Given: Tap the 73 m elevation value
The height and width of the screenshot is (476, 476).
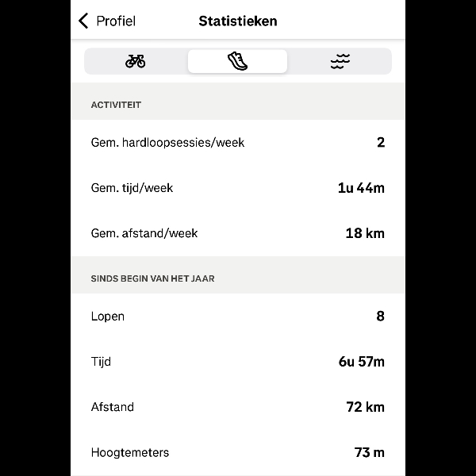Looking at the screenshot, I should pos(369,452).
